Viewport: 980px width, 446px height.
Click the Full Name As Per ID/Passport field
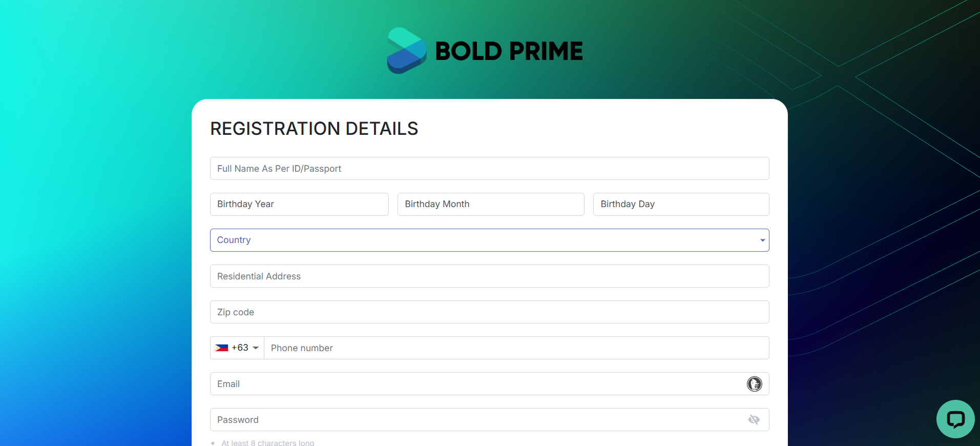click(489, 168)
